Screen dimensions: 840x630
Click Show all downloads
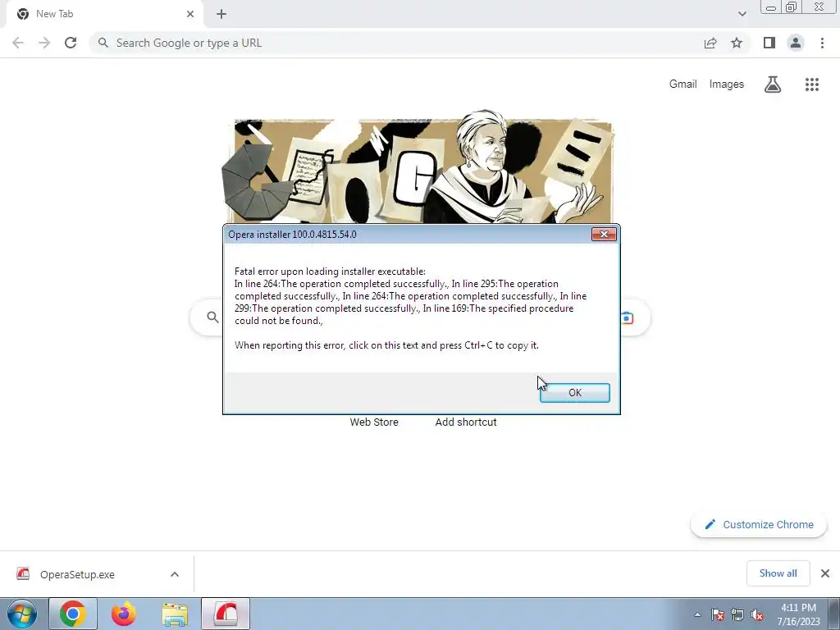point(778,573)
